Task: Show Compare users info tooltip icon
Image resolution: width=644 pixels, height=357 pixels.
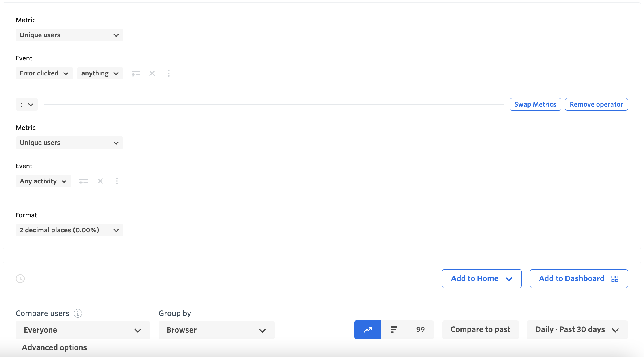Action: pyautogui.click(x=78, y=313)
